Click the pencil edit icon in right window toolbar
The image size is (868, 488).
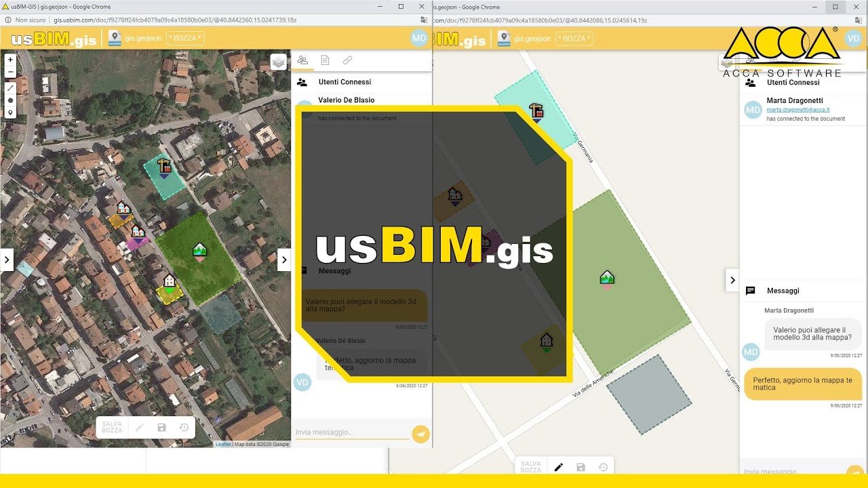pos(559,467)
